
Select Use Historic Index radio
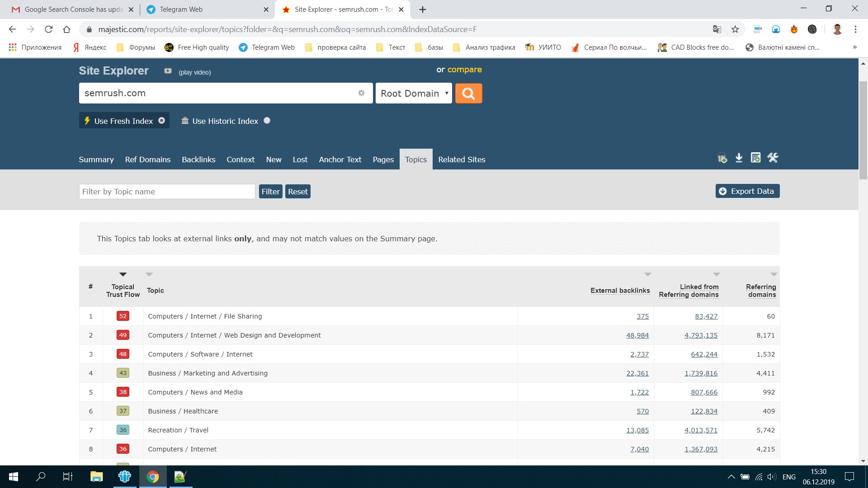(x=267, y=121)
